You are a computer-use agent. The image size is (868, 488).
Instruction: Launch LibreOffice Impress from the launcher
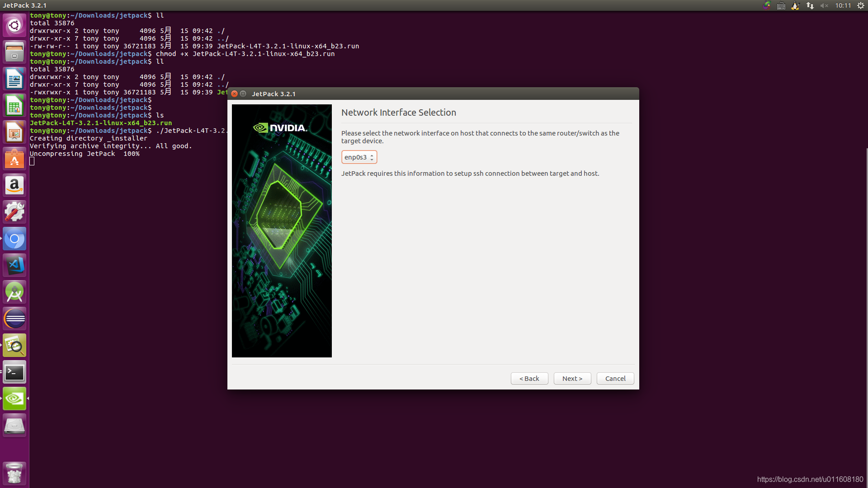(x=14, y=132)
